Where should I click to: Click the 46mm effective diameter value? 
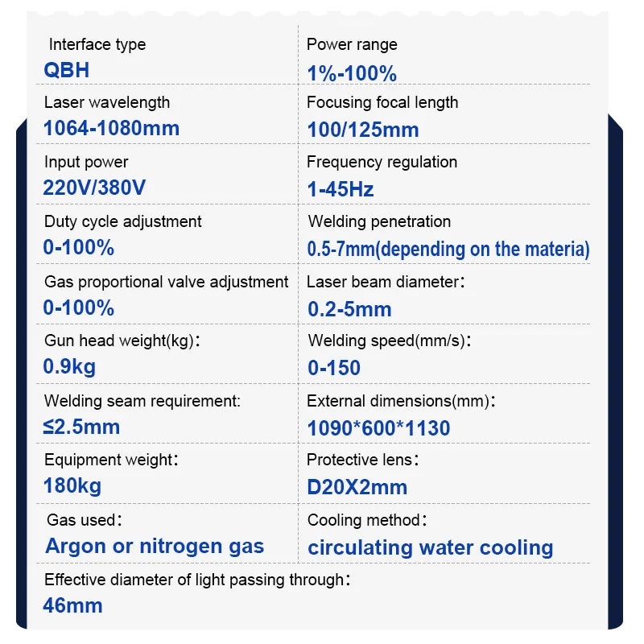click(73, 605)
